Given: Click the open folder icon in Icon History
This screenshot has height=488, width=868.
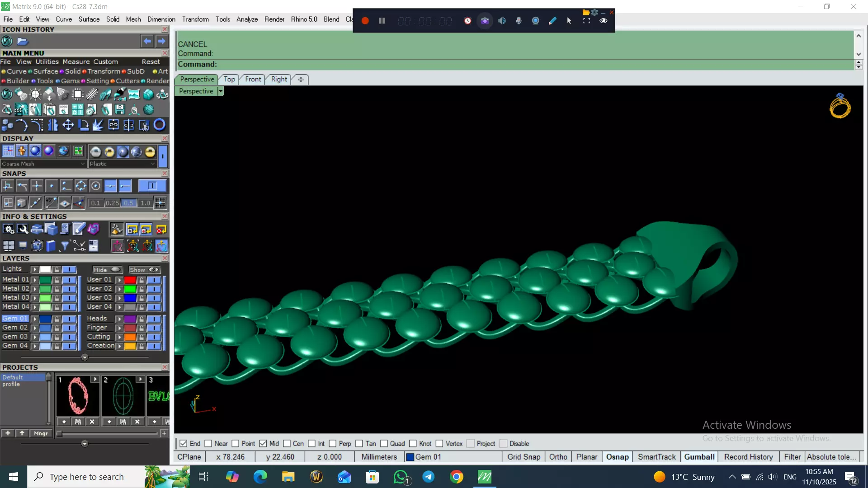Looking at the screenshot, I should (23, 42).
